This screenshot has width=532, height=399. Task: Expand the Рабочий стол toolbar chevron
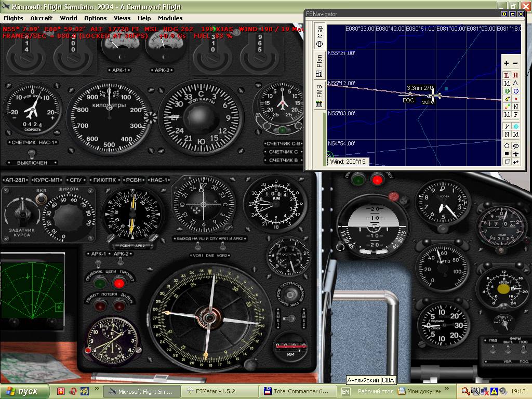447,388
